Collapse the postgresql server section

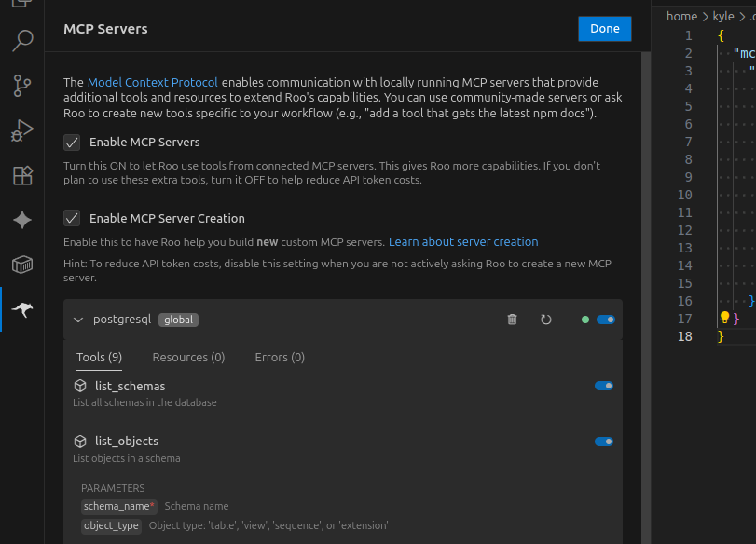[78, 320]
